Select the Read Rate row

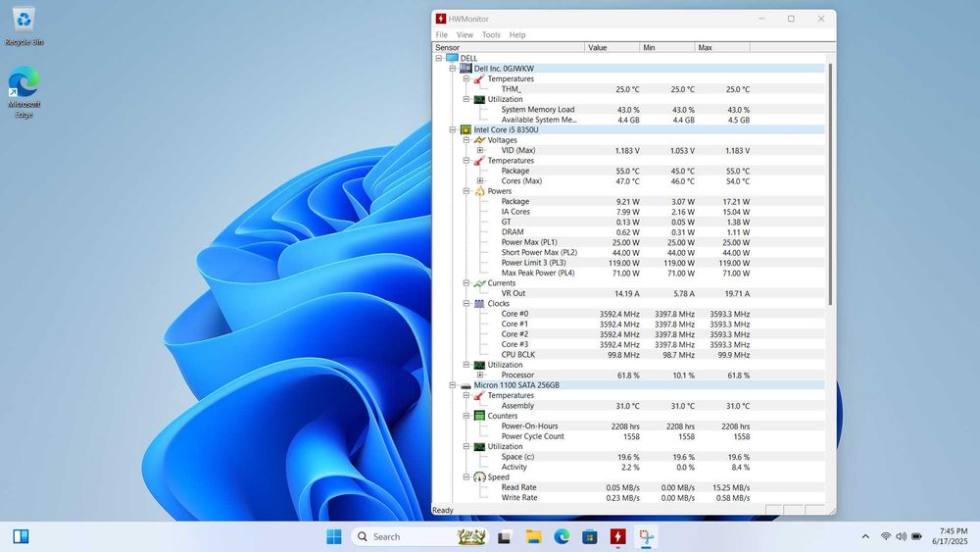(628, 487)
